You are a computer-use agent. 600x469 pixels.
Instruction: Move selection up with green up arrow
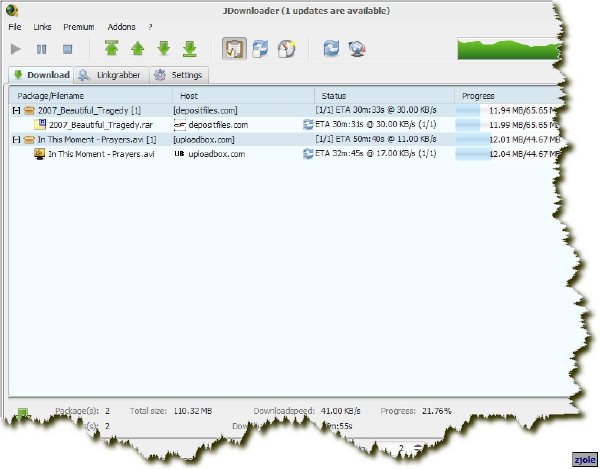[x=137, y=49]
